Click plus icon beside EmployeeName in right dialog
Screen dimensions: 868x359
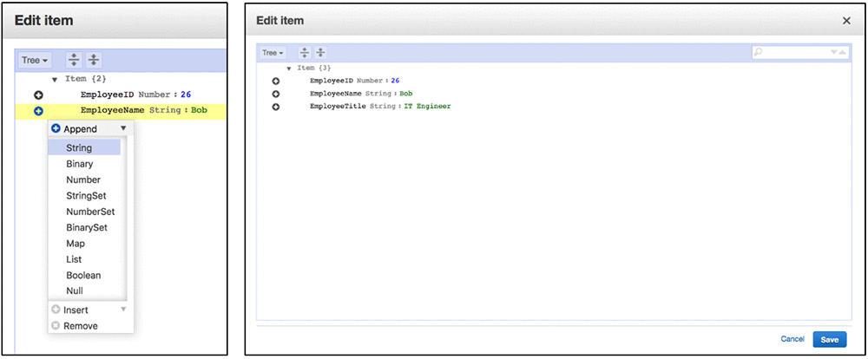276,94
